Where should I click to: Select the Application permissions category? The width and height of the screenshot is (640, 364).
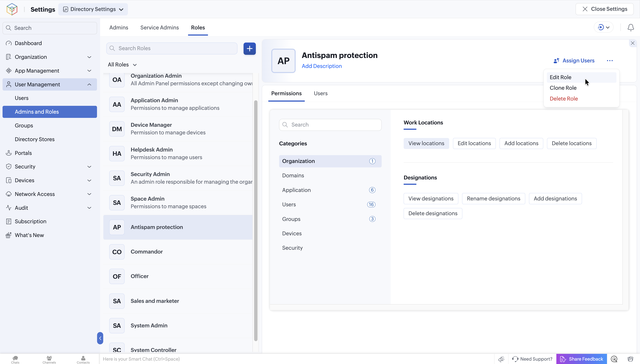coord(330,190)
